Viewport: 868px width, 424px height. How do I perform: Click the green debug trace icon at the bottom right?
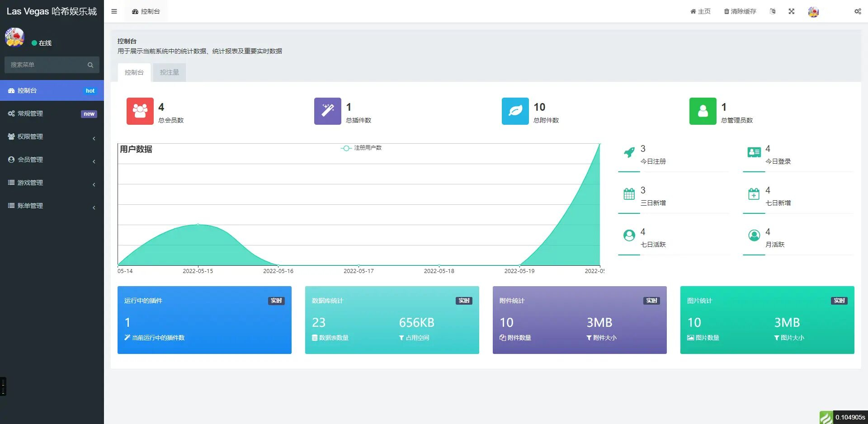point(826,417)
